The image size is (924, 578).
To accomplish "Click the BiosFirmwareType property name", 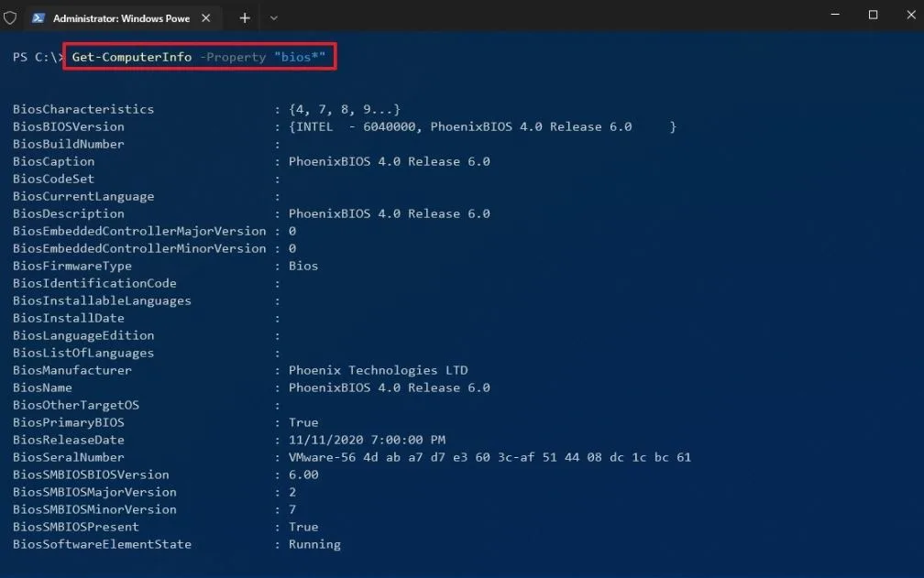I will pos(71,266).
